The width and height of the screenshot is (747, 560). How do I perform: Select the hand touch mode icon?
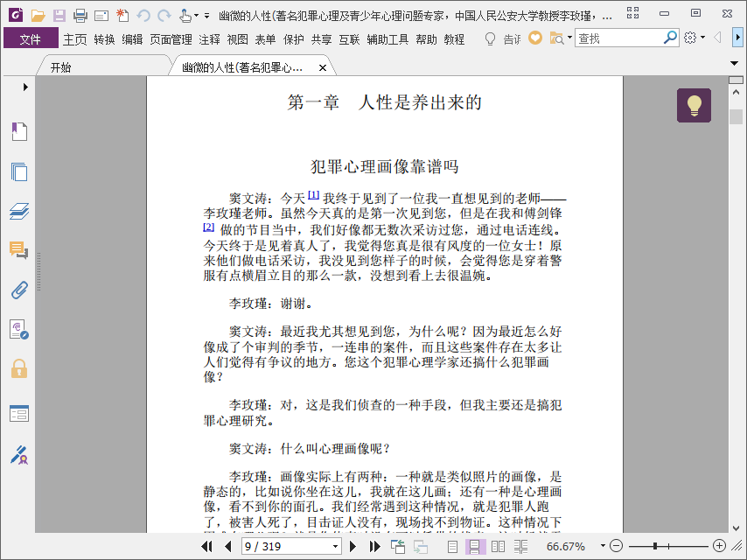[x=185, y=16]
